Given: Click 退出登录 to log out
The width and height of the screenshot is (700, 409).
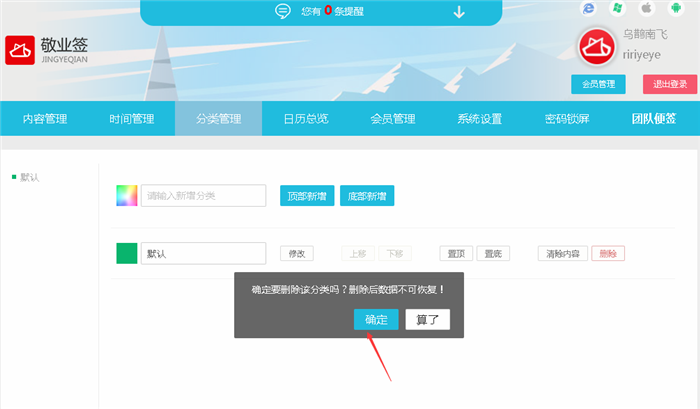Looking at the screenshot, I should 669,84.
